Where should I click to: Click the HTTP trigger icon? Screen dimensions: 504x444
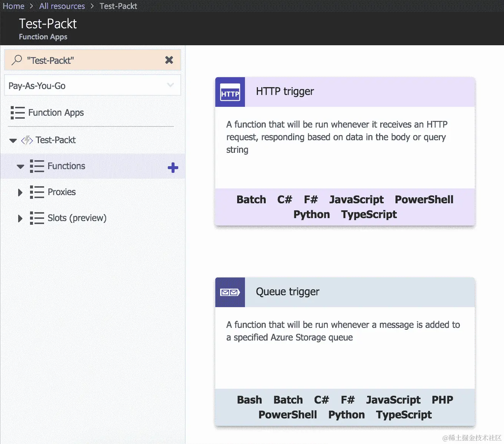click(230, 92)
